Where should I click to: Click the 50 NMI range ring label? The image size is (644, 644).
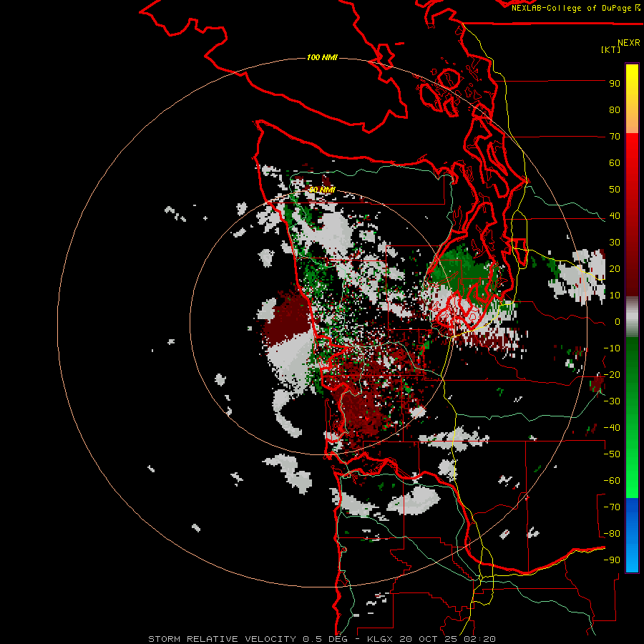[322, 190]
